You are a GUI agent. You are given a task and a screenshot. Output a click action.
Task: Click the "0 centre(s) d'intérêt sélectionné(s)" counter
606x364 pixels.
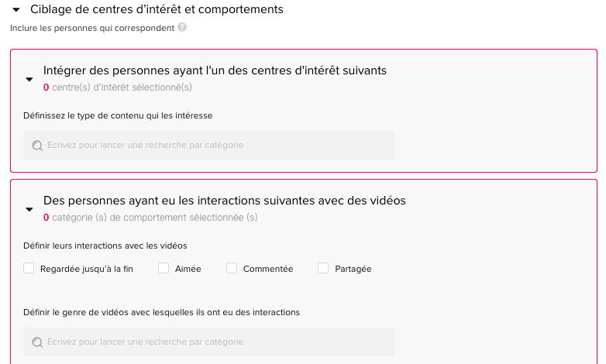tap(118, 88)
